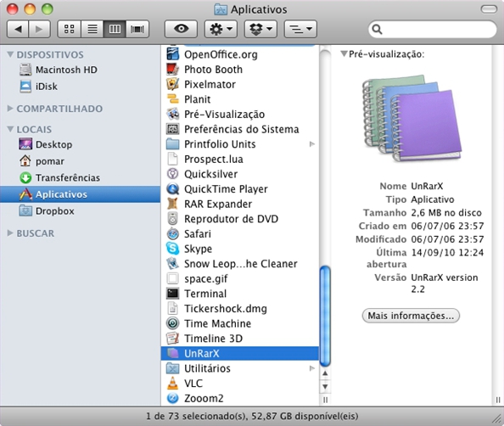Viewport: 504px width, 426px height.
Task: Click the Terminal app icon
Action: pos(172,294)
